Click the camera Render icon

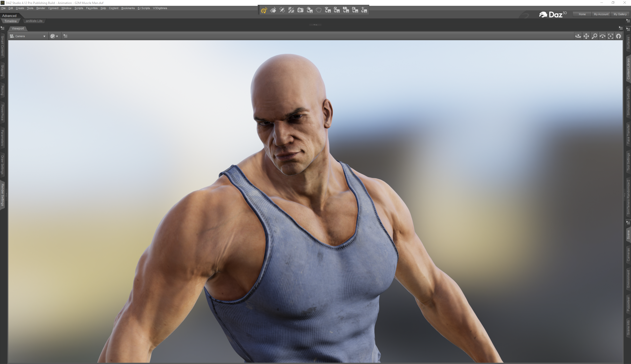(x=300, y=10)
